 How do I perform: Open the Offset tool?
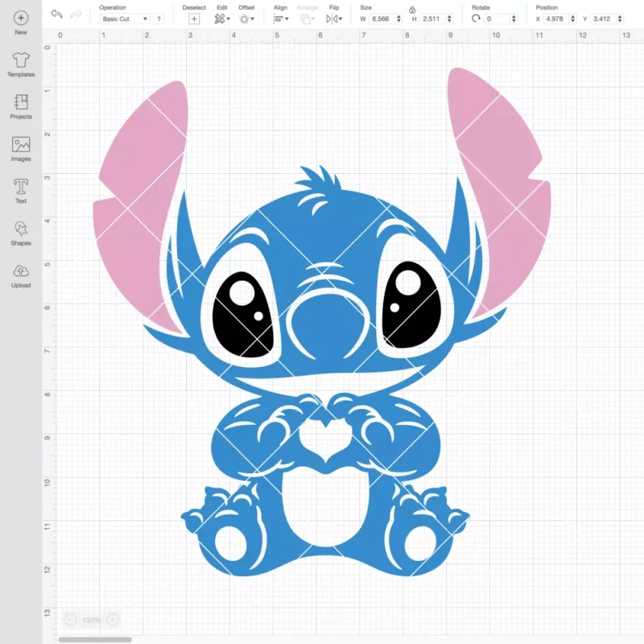pyautogui.click(x=244, y=19)
